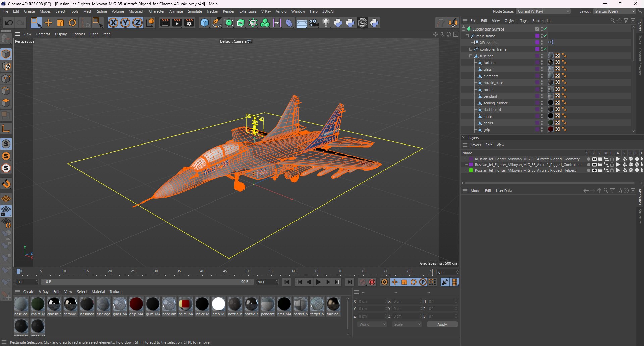The height and width of the screenshot is (346, 644).
Task: Open the V-Ray menu in main menubar
Action: tap(266, 11)
